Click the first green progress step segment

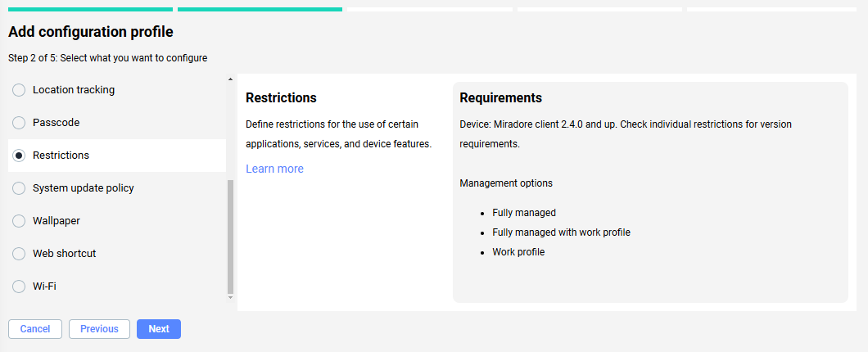tap(90, 10)
